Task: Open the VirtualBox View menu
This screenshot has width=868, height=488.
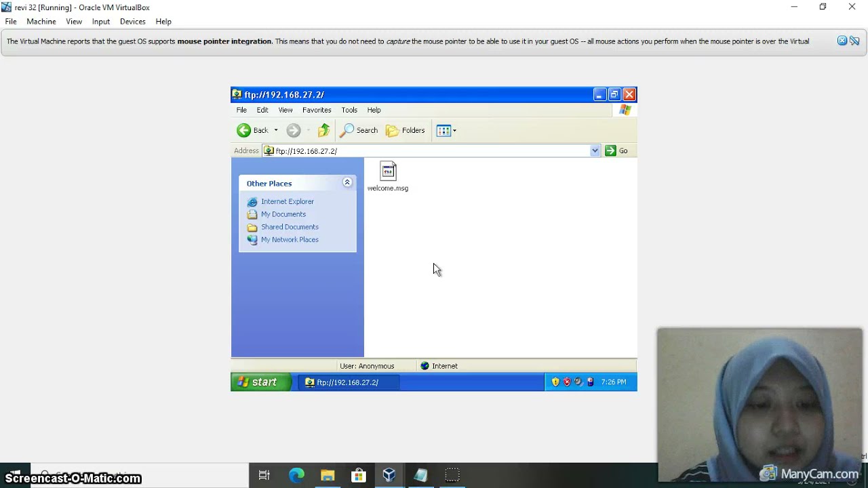Action: [74, 22]
